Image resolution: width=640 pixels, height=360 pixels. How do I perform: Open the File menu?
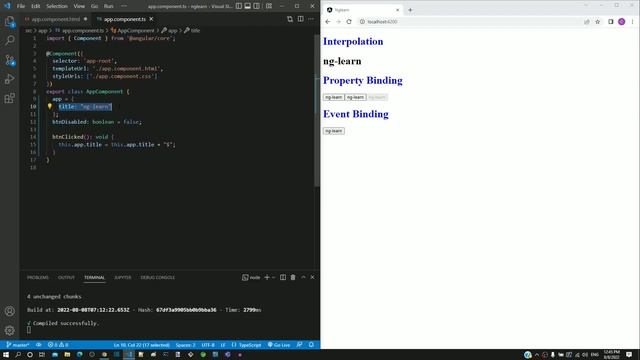(x=21, y=6)
